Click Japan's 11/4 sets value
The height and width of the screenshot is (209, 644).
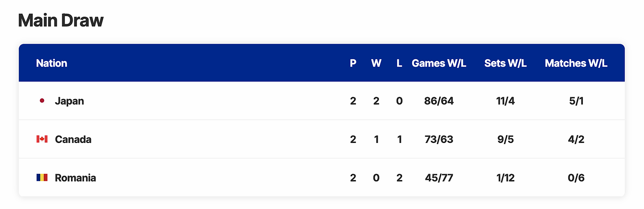tap(505, 101)
